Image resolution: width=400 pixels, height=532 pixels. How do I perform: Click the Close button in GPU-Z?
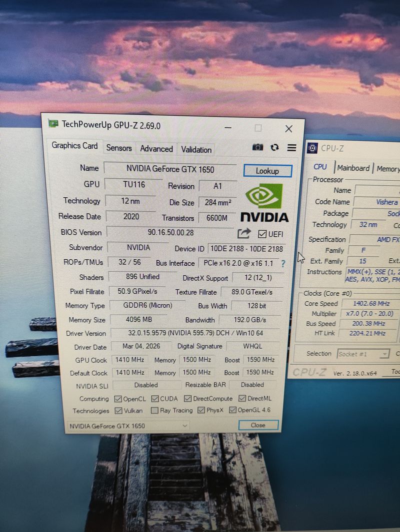258,425
